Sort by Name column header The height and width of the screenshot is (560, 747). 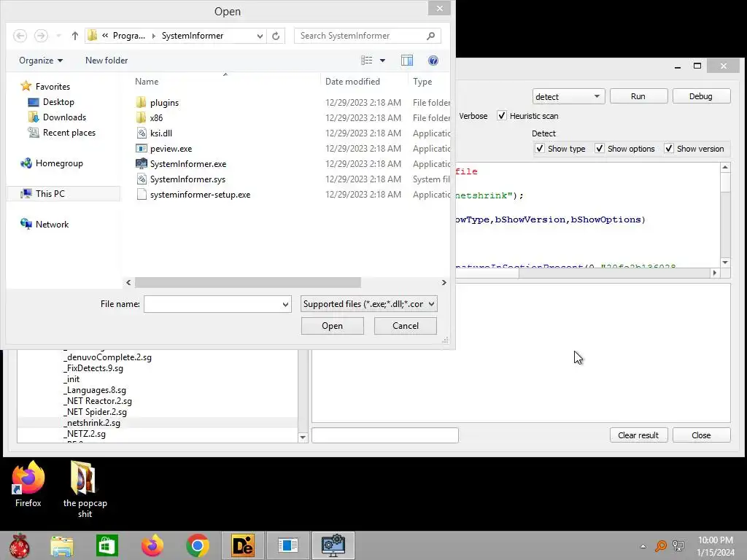pyautogui.click(x=146, y=82)
